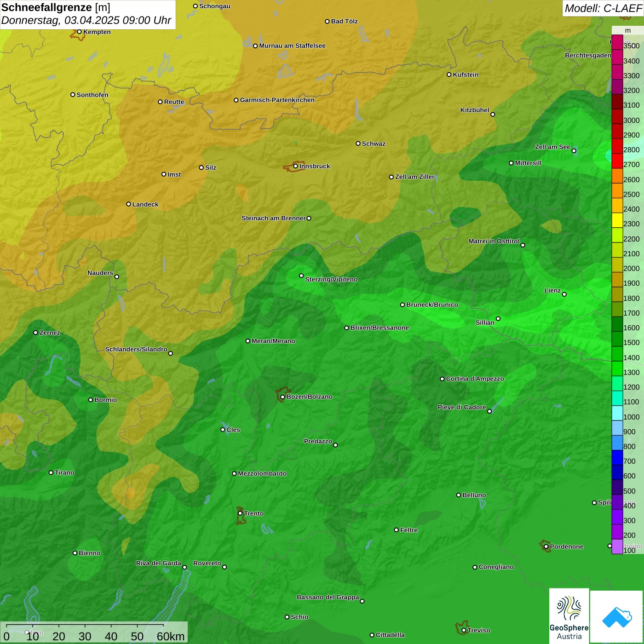644x644 pixels.
Task: Click the Bozen/Bolzano city marker dot
Action: click(x=283, y=397)
